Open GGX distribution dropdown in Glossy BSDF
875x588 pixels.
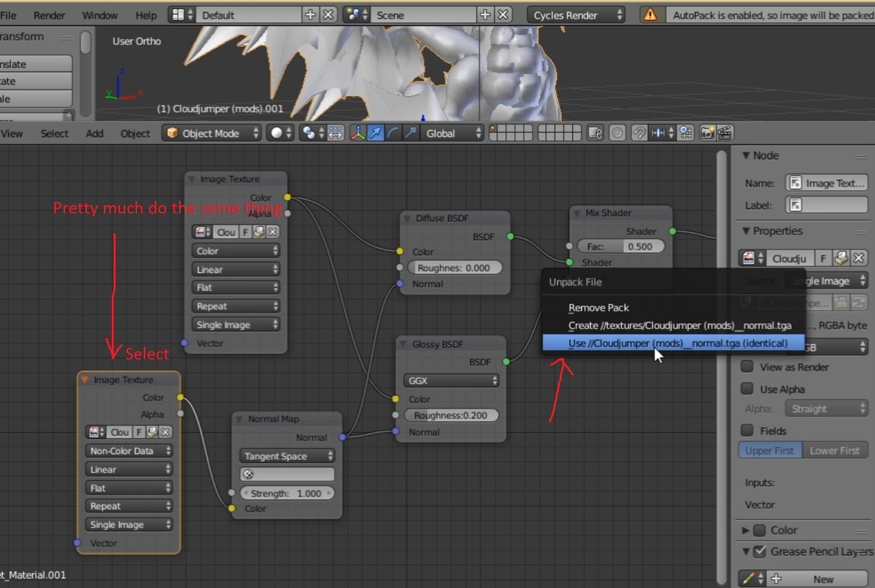pos(450,381)
